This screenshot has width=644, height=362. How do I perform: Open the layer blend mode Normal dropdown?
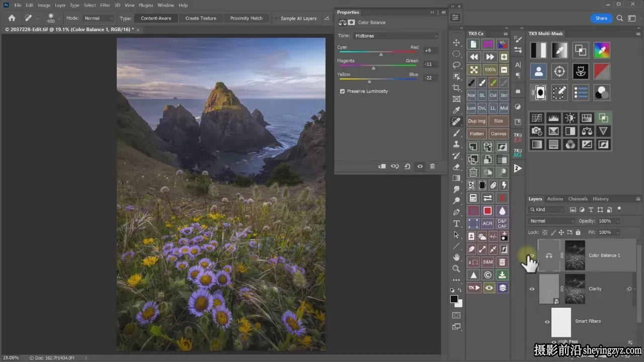pyautogui.click(x=552, y=221)
